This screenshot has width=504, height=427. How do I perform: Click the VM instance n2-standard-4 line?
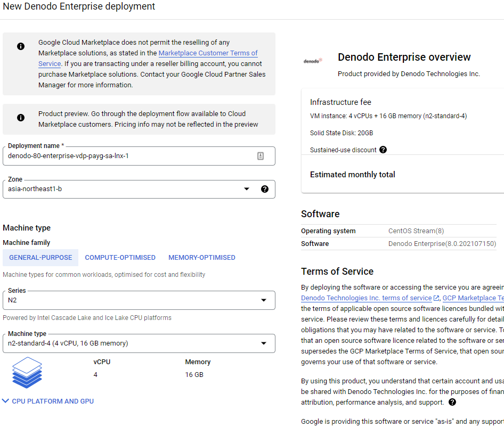click(388, 116)
